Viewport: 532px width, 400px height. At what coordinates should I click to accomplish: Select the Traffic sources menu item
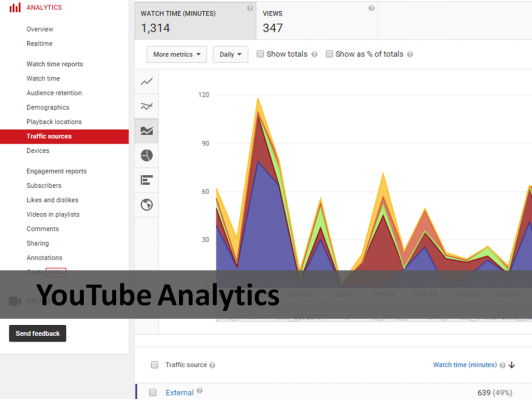(64, 136)
